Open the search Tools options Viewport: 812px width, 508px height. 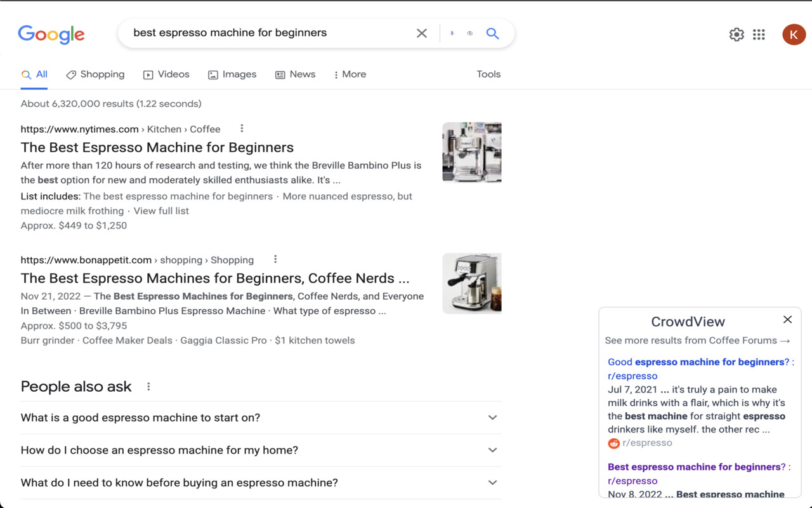point(488,74)
